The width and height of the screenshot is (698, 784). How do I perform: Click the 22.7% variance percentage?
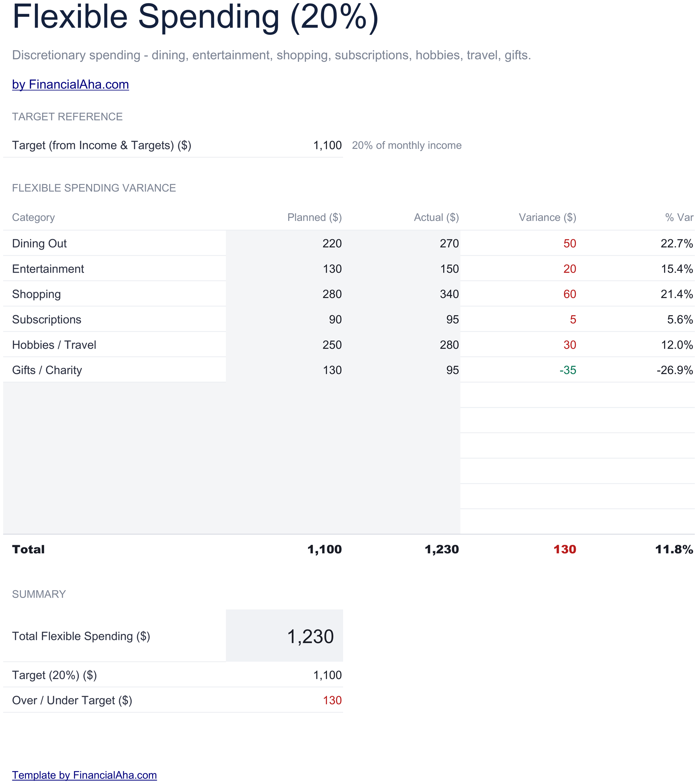click(676, 244)
